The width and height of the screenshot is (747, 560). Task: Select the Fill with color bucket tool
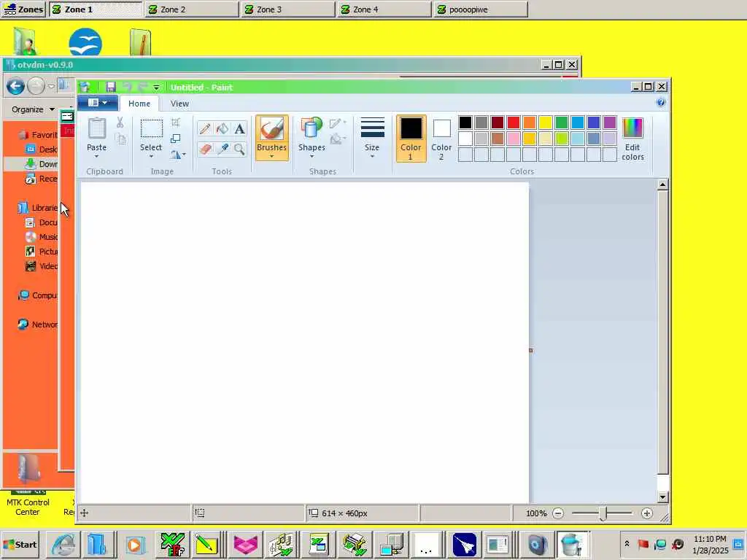coord(222,128)
